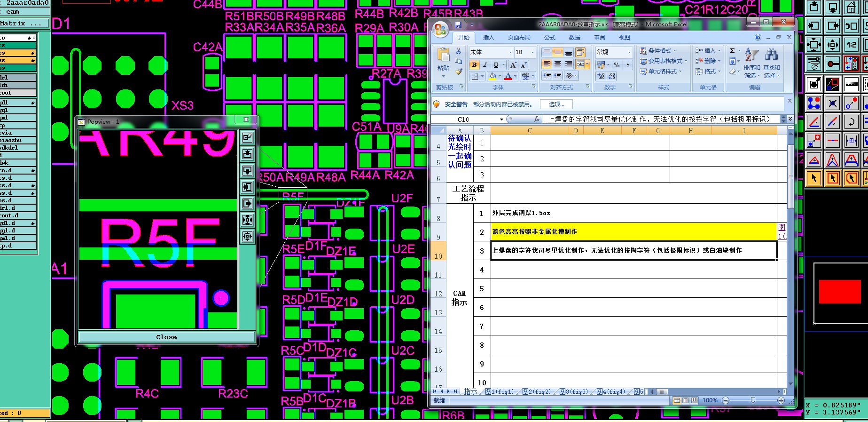Click the Popview pan-down arrow button
The height and width of the screenshot is (422, 868).
coord(248,170)
